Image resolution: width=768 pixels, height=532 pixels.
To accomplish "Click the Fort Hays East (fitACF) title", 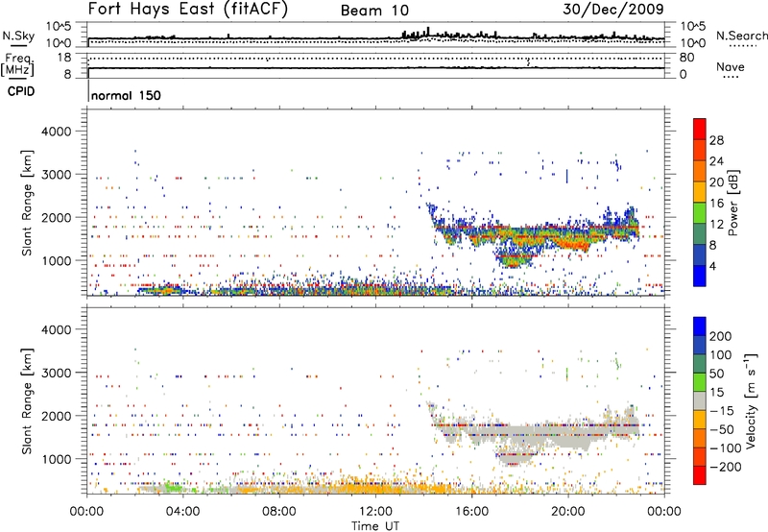I will (188, 10).
